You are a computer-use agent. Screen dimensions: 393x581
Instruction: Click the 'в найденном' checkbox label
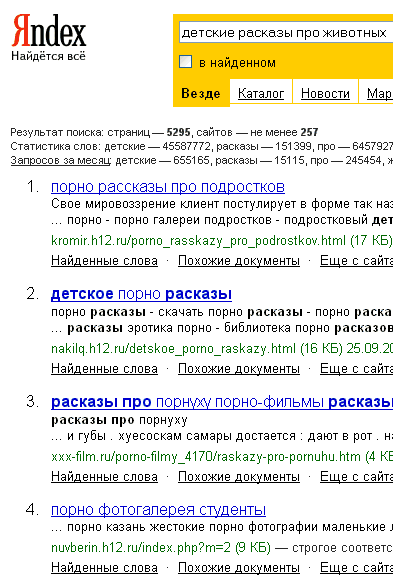pyautogui.click(x=237, y=63)
